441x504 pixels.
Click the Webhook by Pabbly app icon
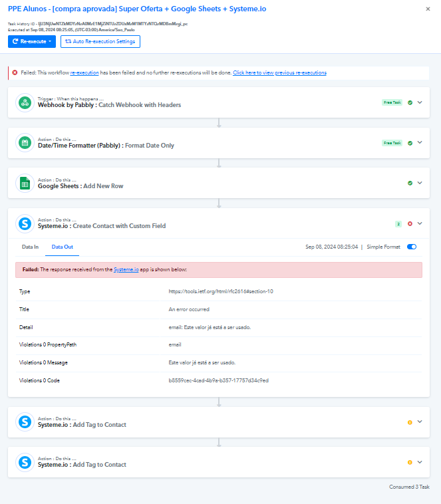click(x=25, y=102)
